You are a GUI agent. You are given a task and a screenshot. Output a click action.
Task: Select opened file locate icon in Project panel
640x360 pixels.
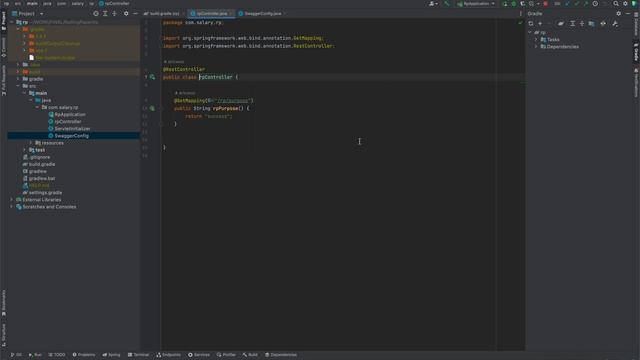96,13
